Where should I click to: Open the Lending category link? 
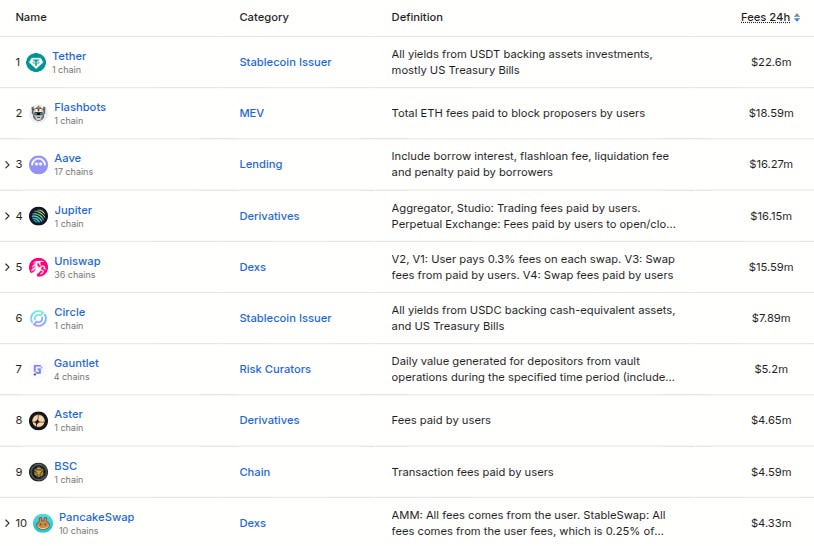[261, 165]
